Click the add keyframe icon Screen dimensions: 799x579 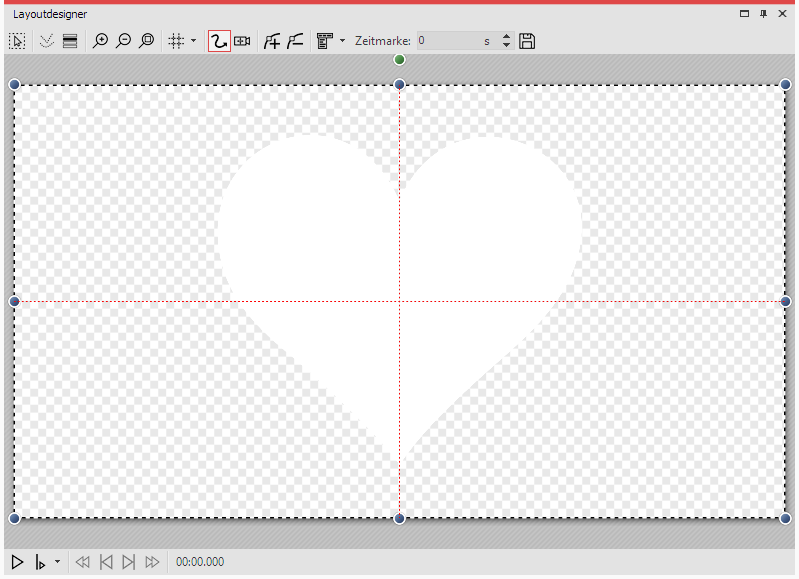coord(271,41)
